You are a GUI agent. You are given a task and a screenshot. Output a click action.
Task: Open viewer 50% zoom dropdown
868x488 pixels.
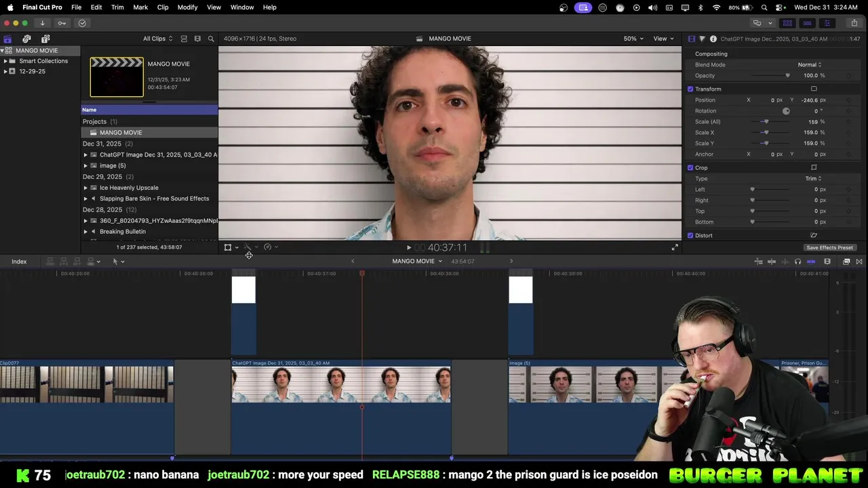click(634, 39)
